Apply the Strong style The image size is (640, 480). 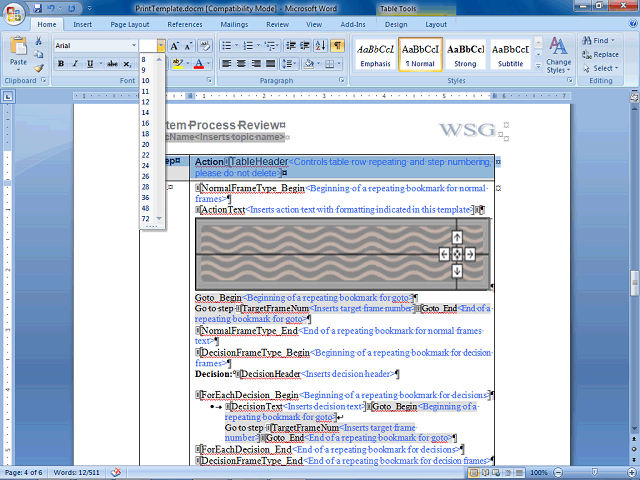point(465,55)
